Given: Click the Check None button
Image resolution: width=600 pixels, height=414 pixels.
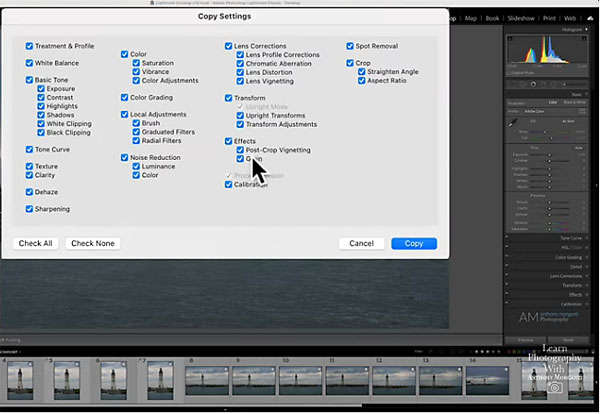Looking at the screenshot, I should pyautogui.click(x=93, y=243).
